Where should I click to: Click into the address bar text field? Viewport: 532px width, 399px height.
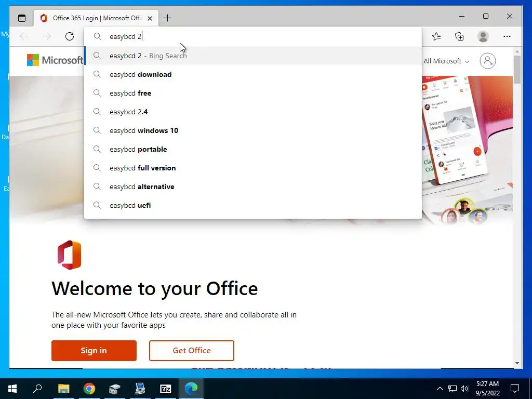coord(253,36)
